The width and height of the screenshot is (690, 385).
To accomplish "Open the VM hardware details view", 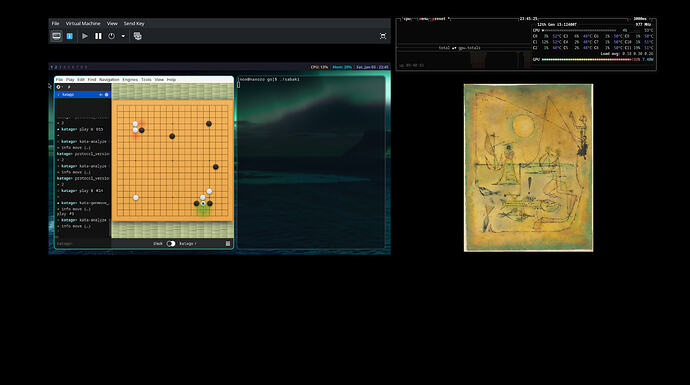I will click(70, 36).
